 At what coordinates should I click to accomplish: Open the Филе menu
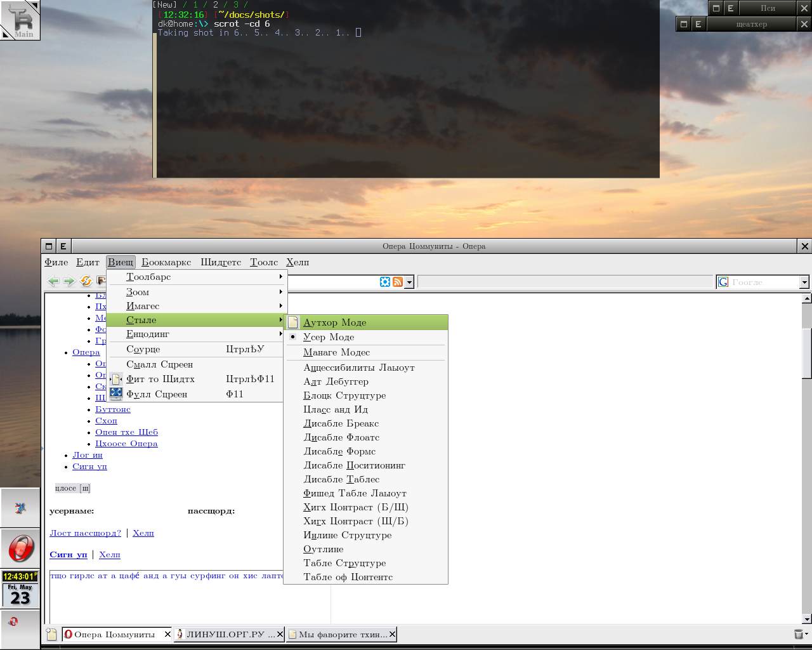[x=56, y=262]
